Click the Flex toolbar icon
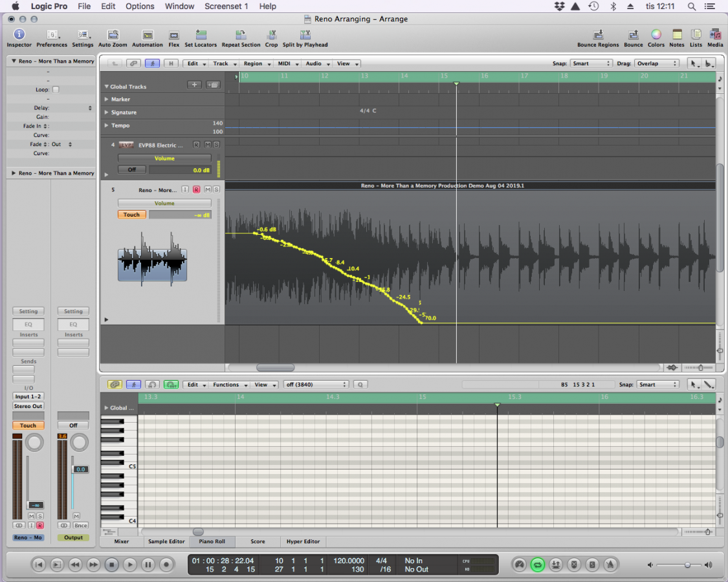Viewport: 728px width, 582px height. [x=173, y=35]
